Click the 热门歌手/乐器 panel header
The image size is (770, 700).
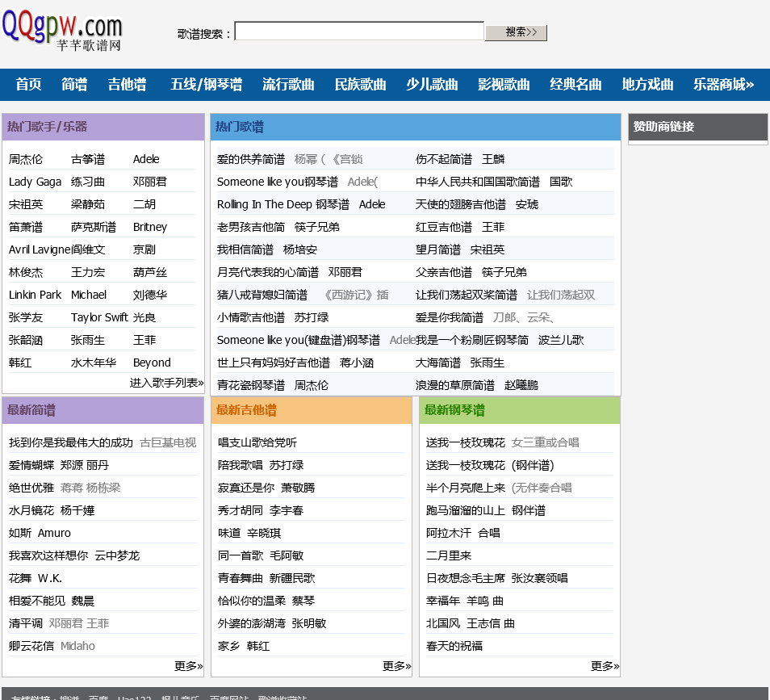click(103, 127)
